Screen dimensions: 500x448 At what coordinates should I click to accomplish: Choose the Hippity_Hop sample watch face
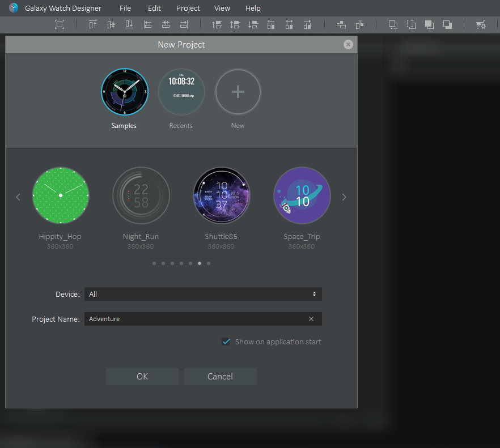coord(61,195)
